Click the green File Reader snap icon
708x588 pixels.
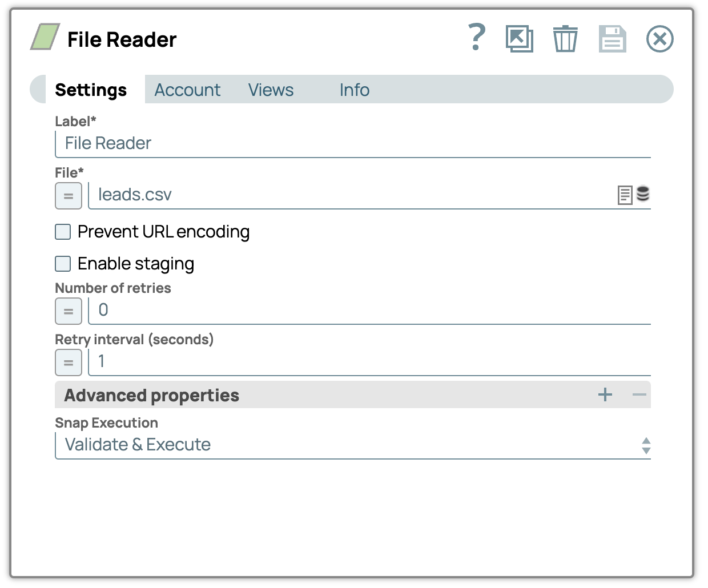[x=45, y=37]
